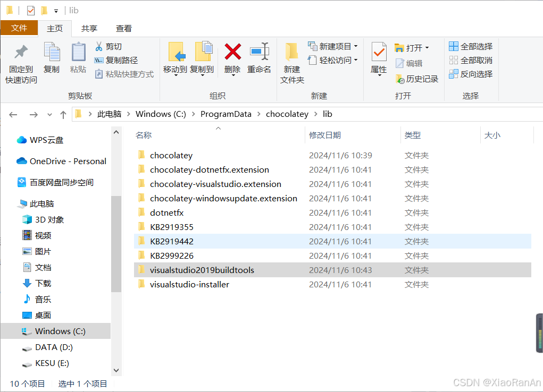Select chocolatey-dotnetfx.extension folder
The width and height of the screenshot is (543, 392).
(x=332, y=170)
